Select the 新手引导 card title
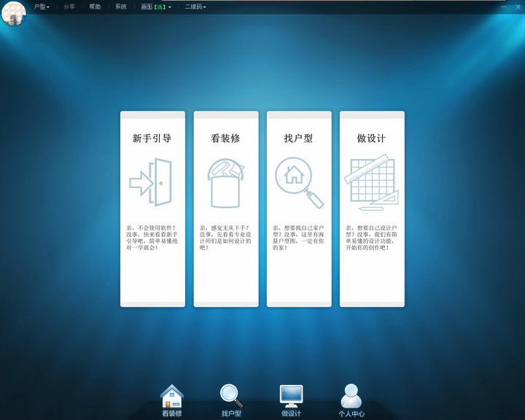 152,138
